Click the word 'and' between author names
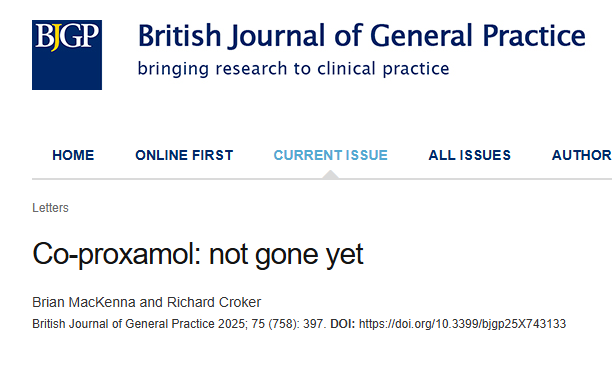The height and width of the screenshot is (365, 612). click(x=151, y=302)
